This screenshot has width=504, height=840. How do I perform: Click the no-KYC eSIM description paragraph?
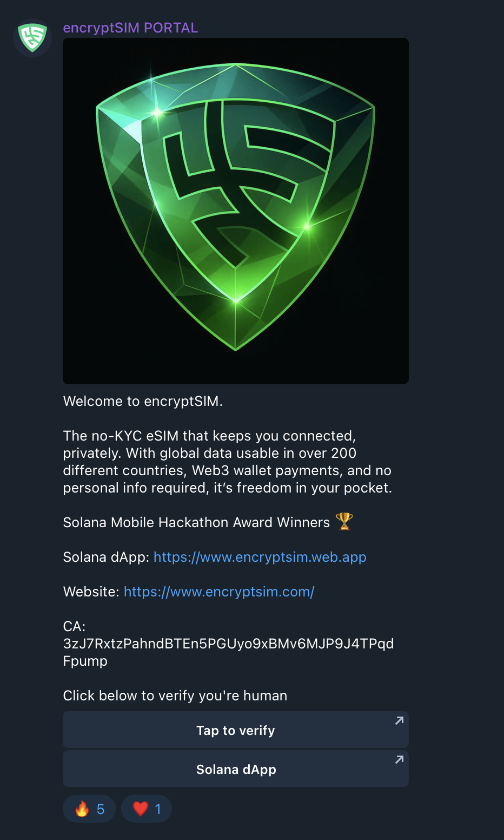click(227, 462)
